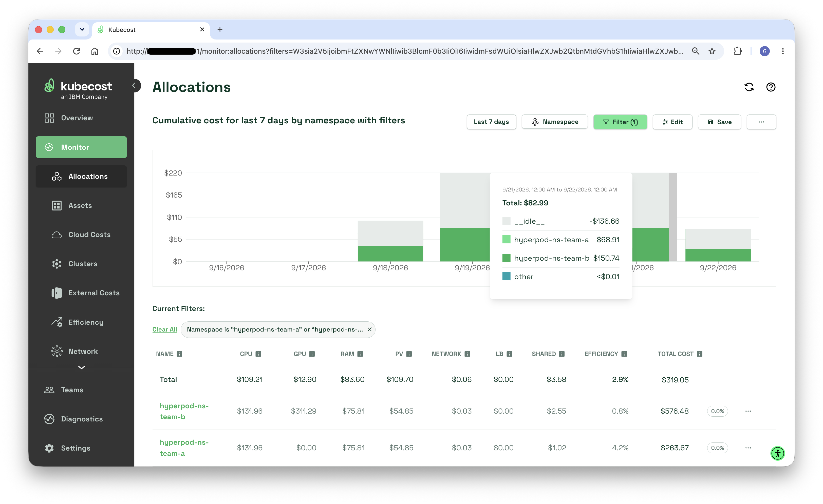Open the Namespace aggregation dropdown

(554, 122)
